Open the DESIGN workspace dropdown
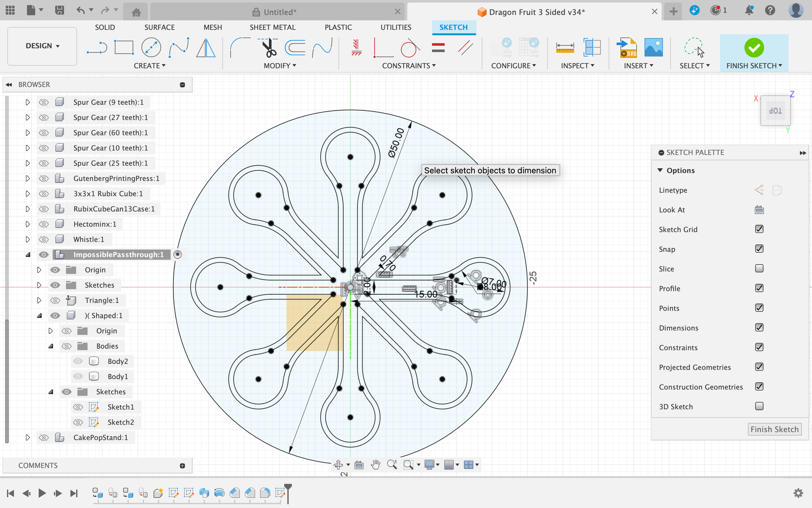Viewport: 812px width, 508px height. [x=42, y=46]
